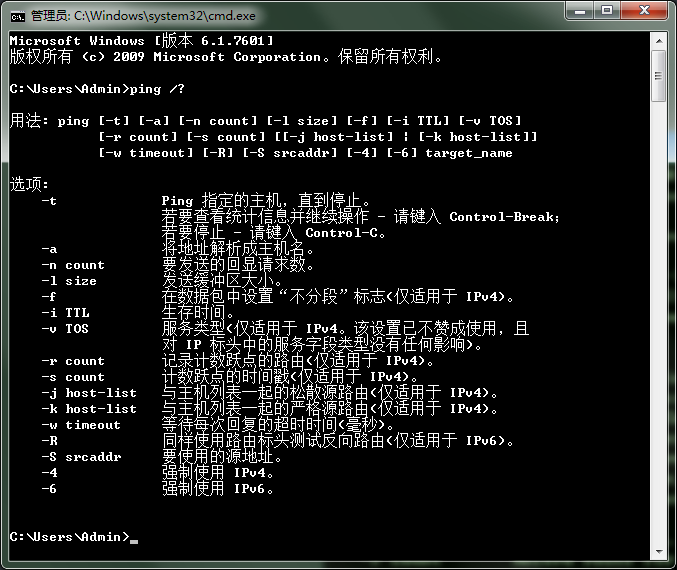Click the '-4' option in list
The width and height of the screenshot is (677, 570).
coord(49,473)
